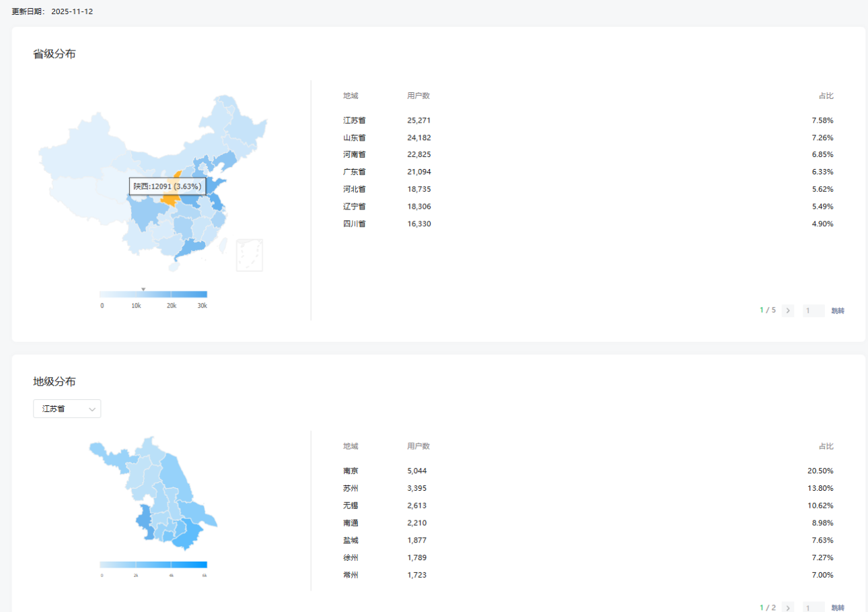Image resolution: width=868 pixels, height=612 pixels.
Task: Click the 7.63% share value
Action: 823,540
